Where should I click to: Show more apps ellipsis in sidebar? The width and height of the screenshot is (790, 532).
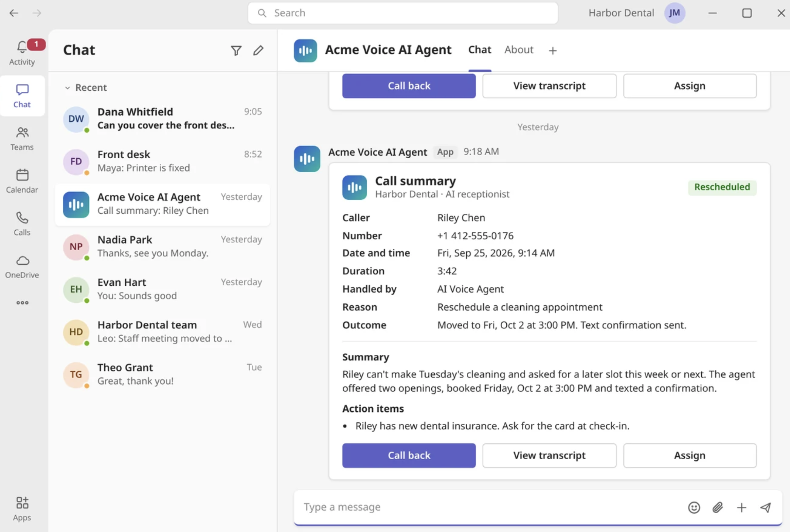tap(22, 303)
